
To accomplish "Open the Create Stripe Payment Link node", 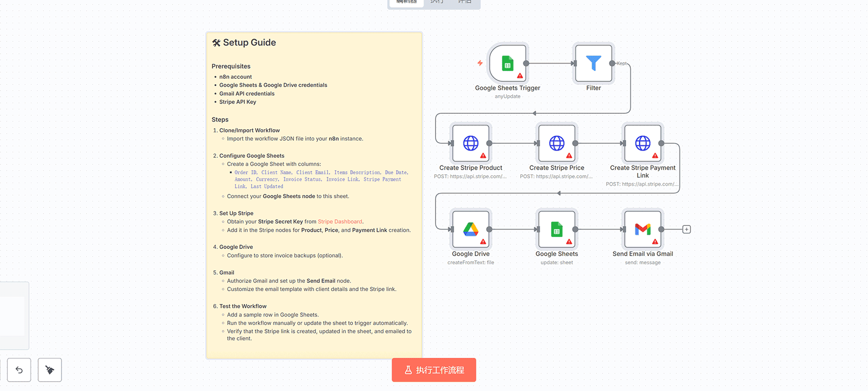I will (642, 143).
